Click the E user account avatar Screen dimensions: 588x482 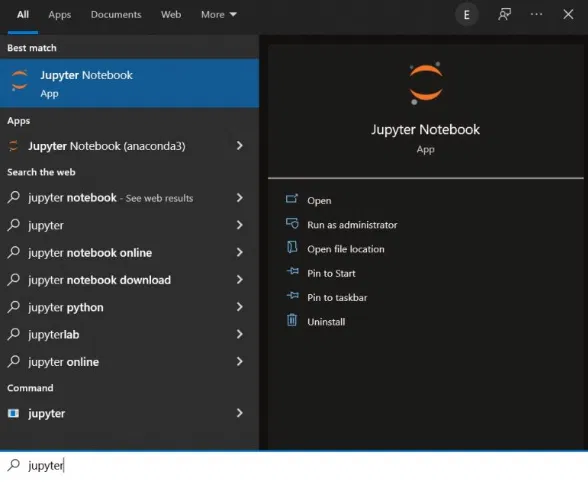point(466,15)
